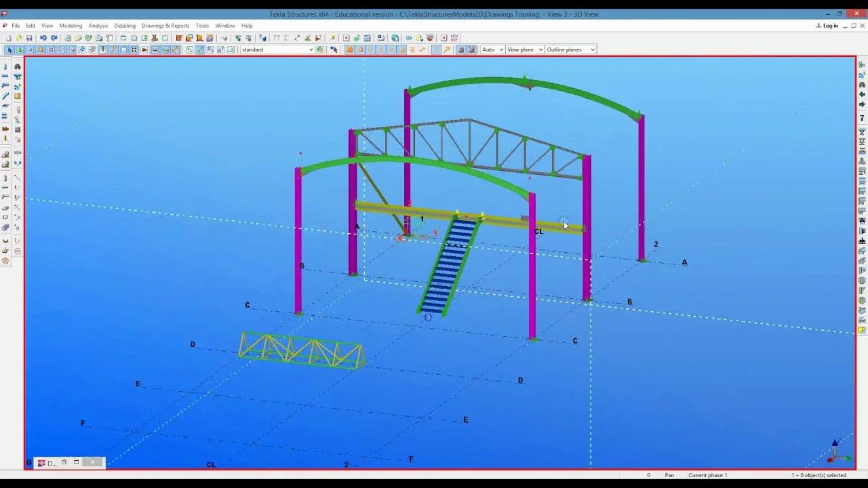Image resolution: width=868 pixels, height=488 pixels.
Task: Click the Log in link in the title bar
Action: [829, 25]
